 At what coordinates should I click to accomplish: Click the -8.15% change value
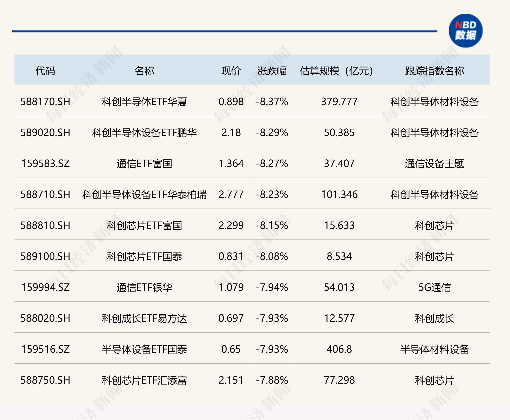tap(272, 225)
